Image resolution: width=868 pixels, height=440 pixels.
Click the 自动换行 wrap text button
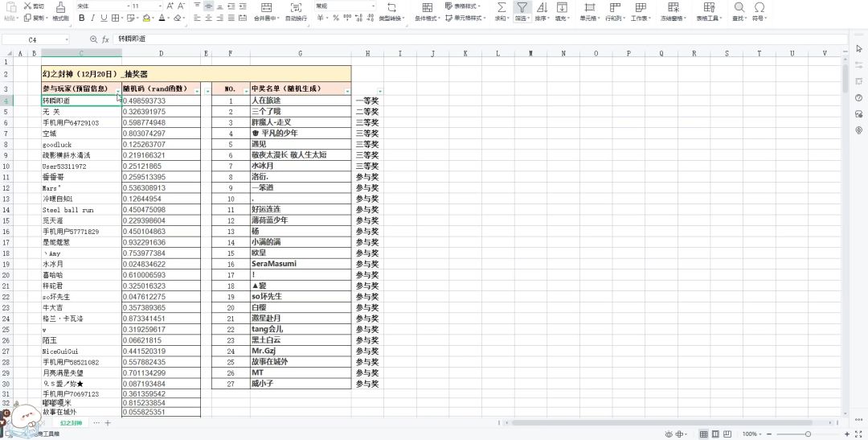point(296,11)
